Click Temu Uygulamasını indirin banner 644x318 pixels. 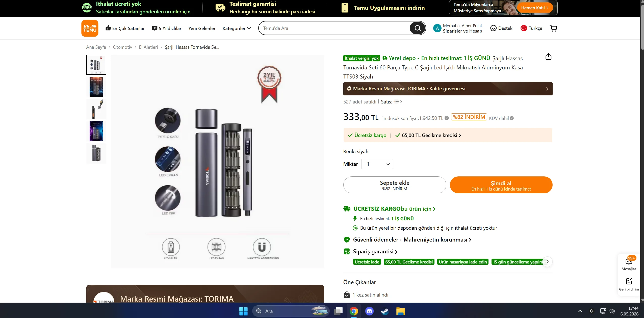click(x=383, y=8)
